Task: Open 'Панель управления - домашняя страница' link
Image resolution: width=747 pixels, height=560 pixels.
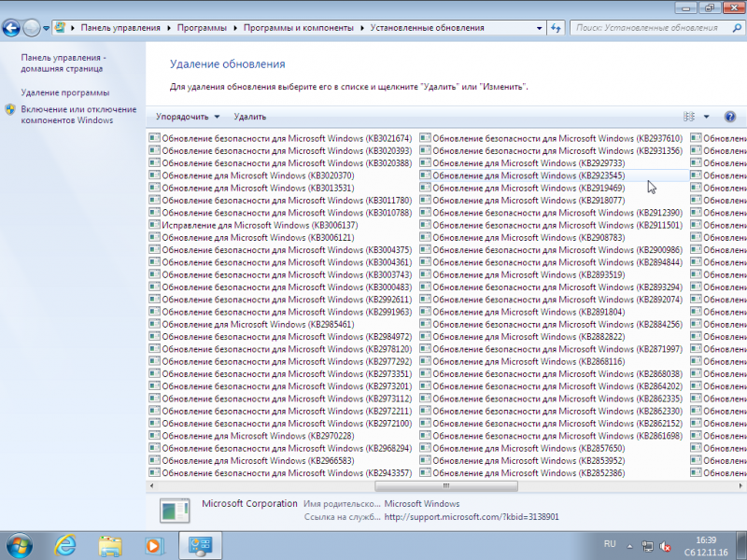Action: [x=63, y=63]
